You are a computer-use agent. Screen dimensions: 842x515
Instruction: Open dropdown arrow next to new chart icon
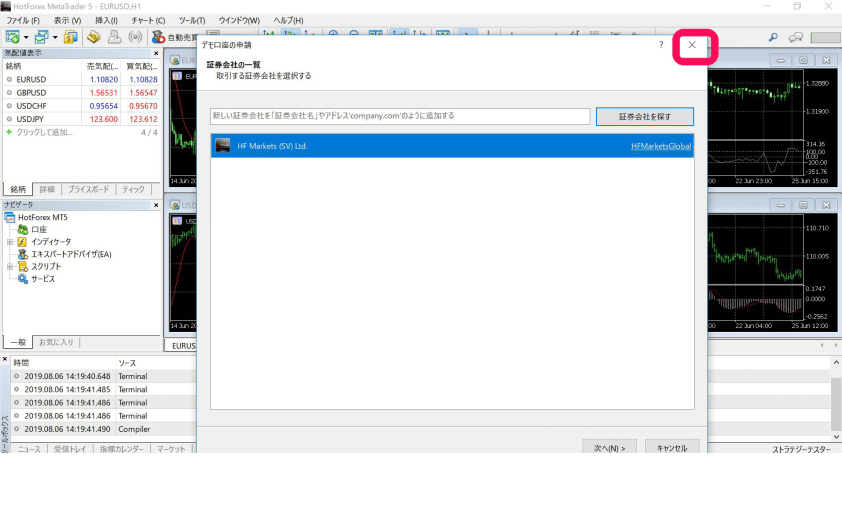[x=26, y=37]
